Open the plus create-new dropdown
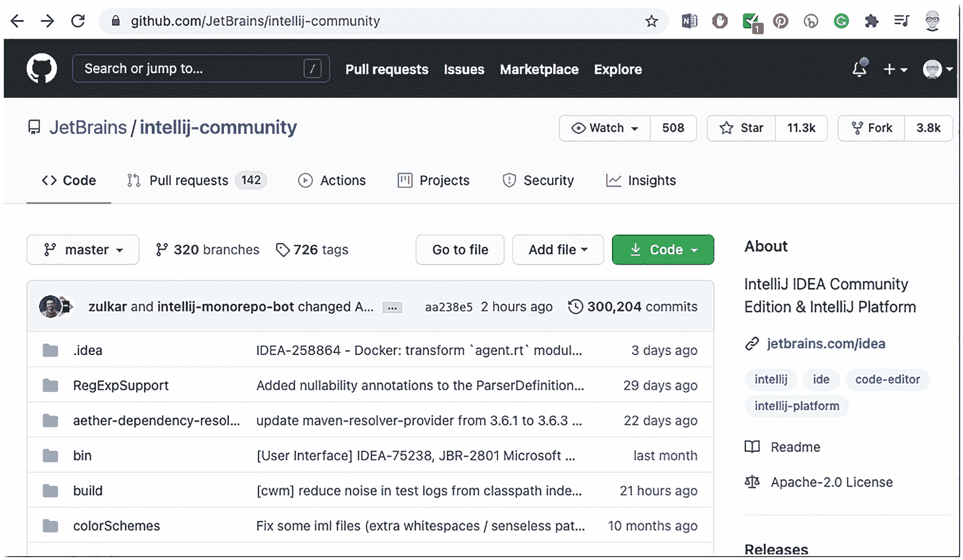The width and height of the screenshot is (963, 560). tap(895, 69)
